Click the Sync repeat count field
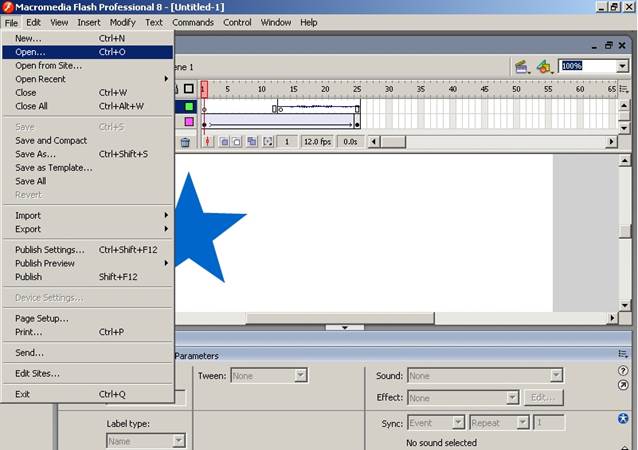Screen dimensions: 638x450 pyautogui.click(x=548, y=422)
